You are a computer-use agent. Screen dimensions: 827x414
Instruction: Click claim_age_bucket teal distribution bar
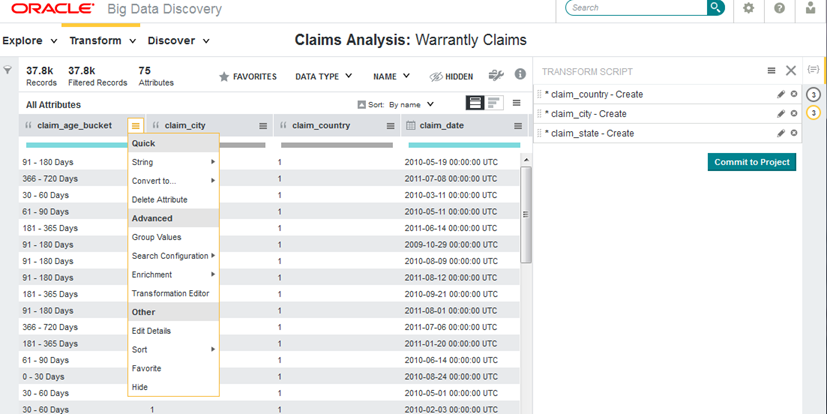pos(76,145)
